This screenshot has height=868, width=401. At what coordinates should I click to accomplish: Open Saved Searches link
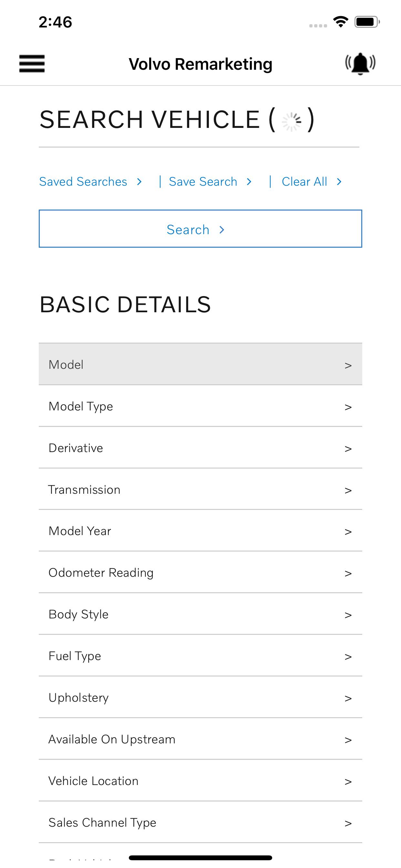click(x=83, y=181)
